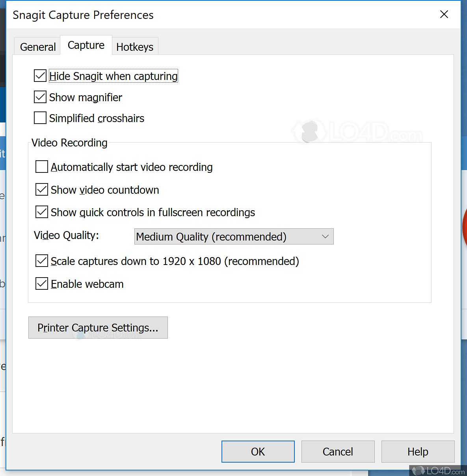Close the Snagit Capture Preferences dialog

pyautogui.click(x=444, y=14)
